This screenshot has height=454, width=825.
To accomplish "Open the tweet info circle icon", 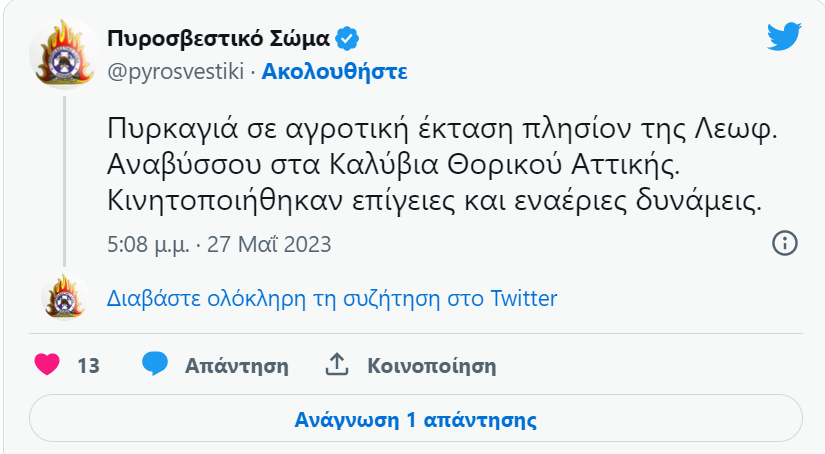I will coord(785,243).
